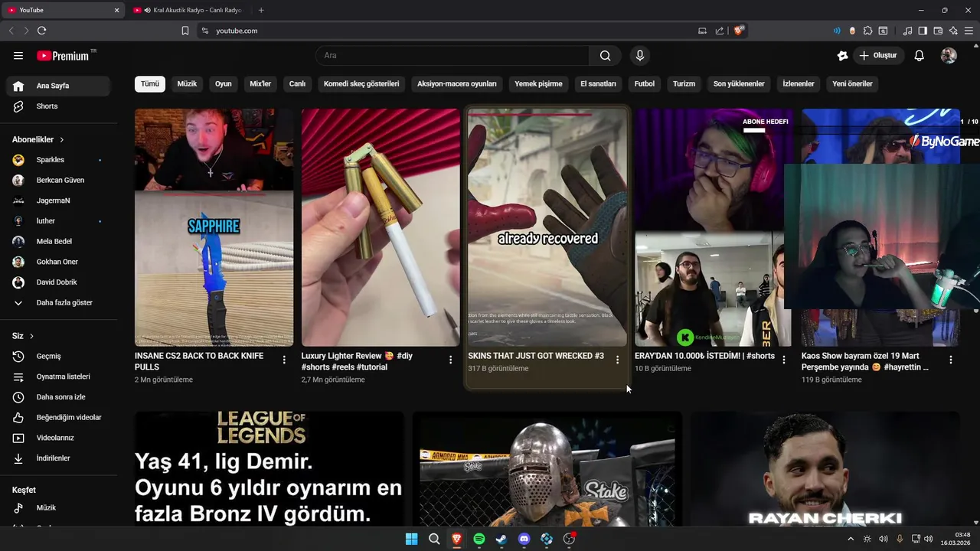Click the Brave Shields lion icon
Viewport: 980px width, 551px height.
coord(738,31)
